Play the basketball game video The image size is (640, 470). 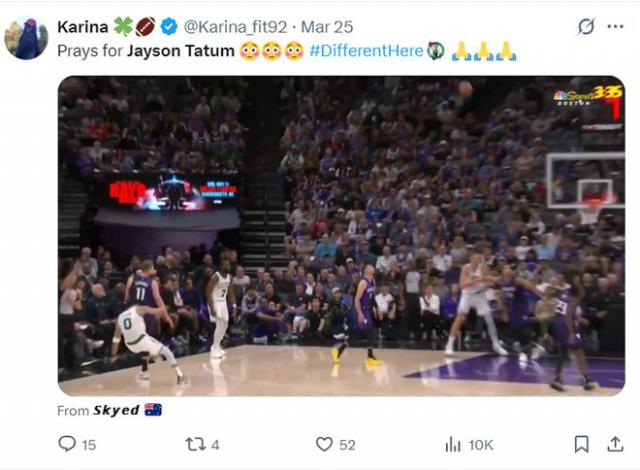tap(341, 236)
